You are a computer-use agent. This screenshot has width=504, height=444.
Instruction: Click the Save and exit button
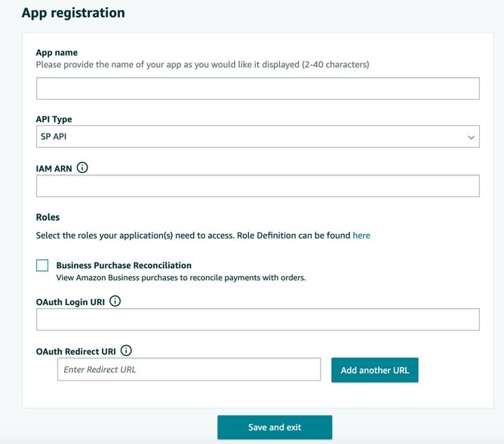pos(275,427)
